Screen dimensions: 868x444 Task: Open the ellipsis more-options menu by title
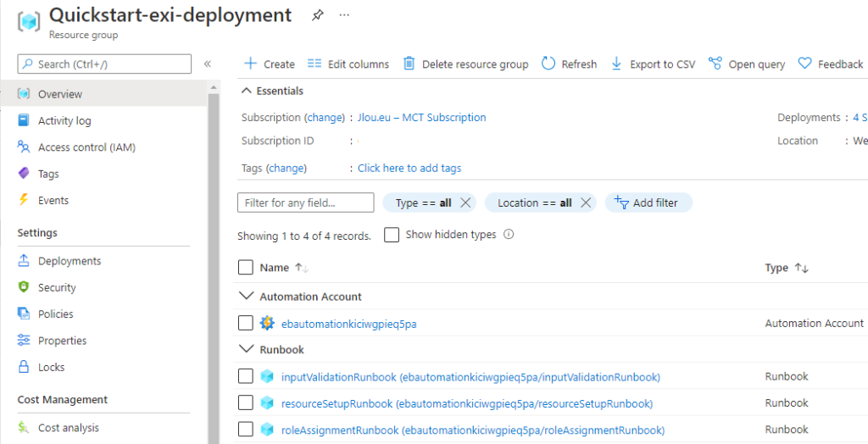pos(344,15)
